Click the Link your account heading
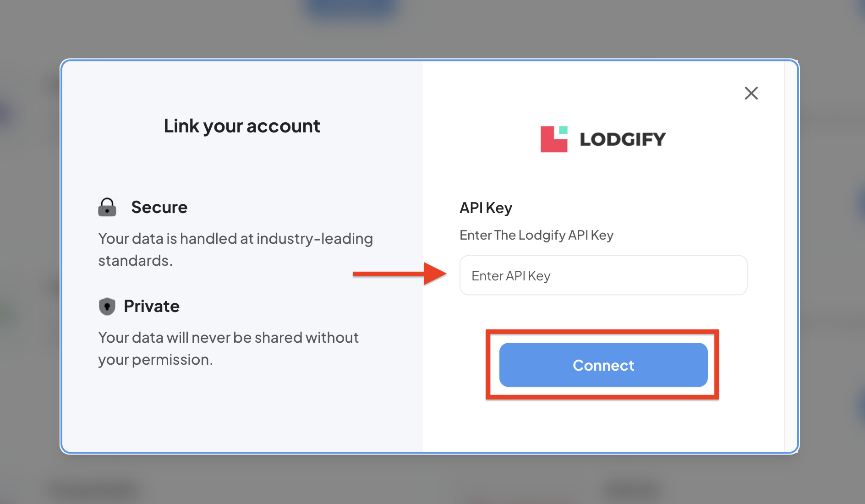Viewport: 865px width, 504px height. click(x=242, y=126)
